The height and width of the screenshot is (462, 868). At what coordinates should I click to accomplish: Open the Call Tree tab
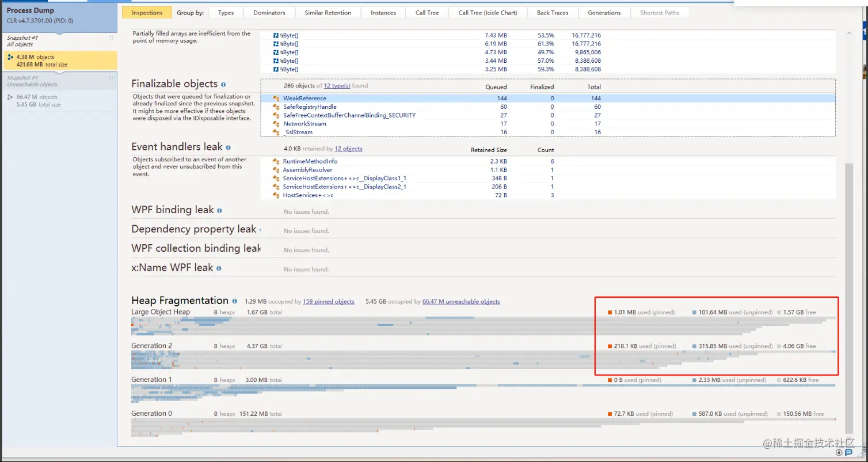(x=427, y=13)
